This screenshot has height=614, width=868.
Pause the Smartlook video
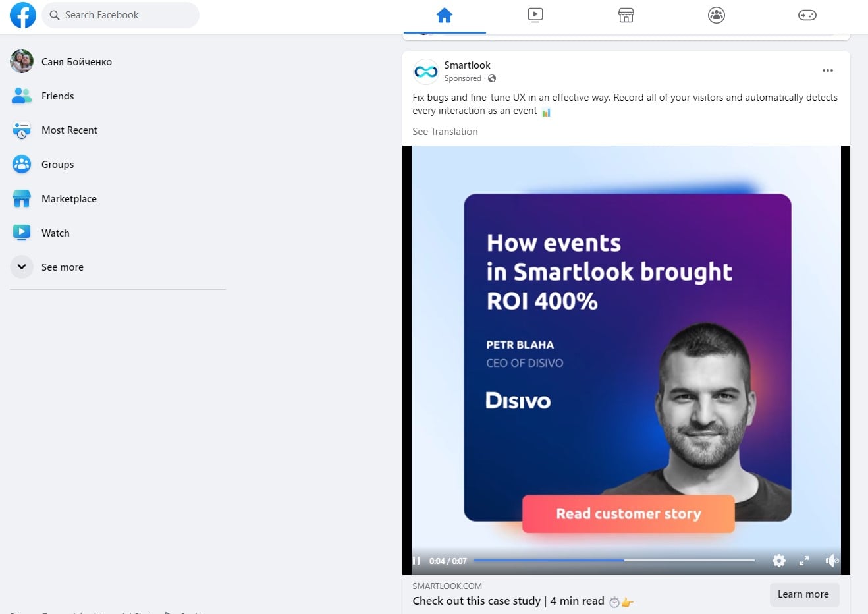pyautogui.click(x=416, y=561)
